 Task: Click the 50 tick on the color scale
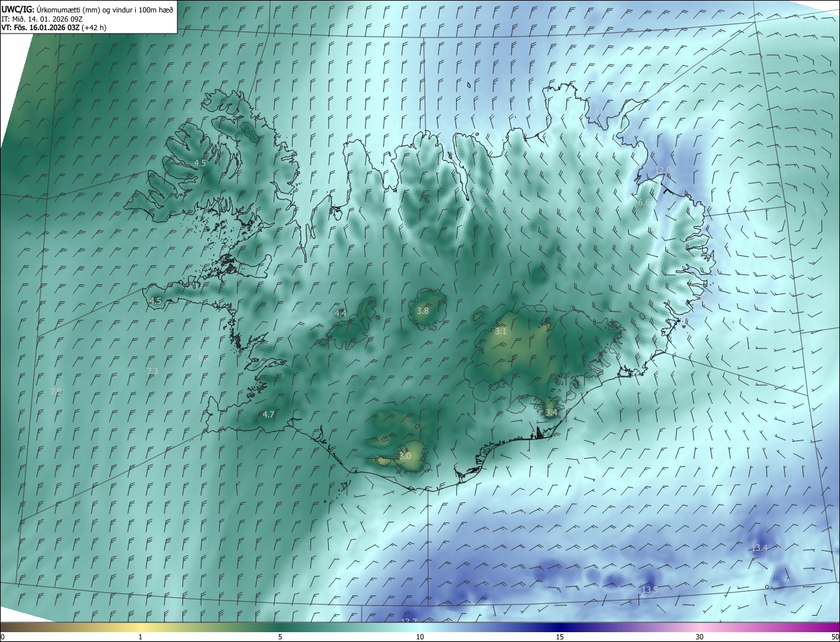(x=835, y=637)
